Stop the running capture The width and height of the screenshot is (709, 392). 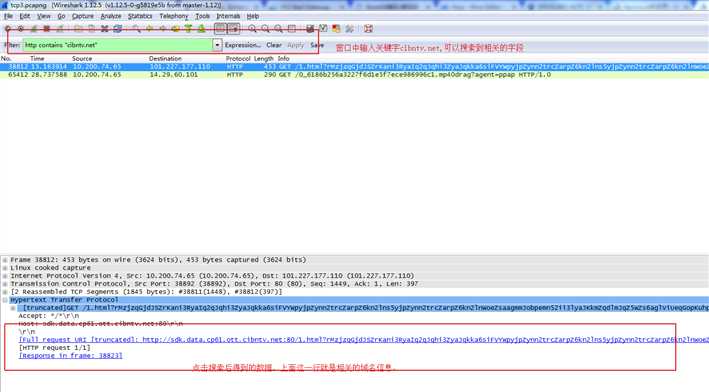pos(46,28)
